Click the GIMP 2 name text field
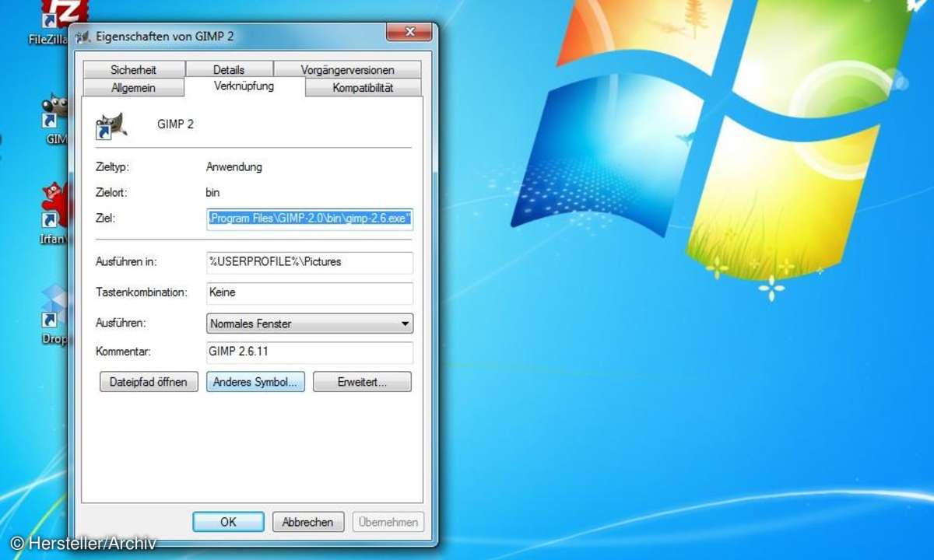The image size is (934, 560). coord(175,124)
